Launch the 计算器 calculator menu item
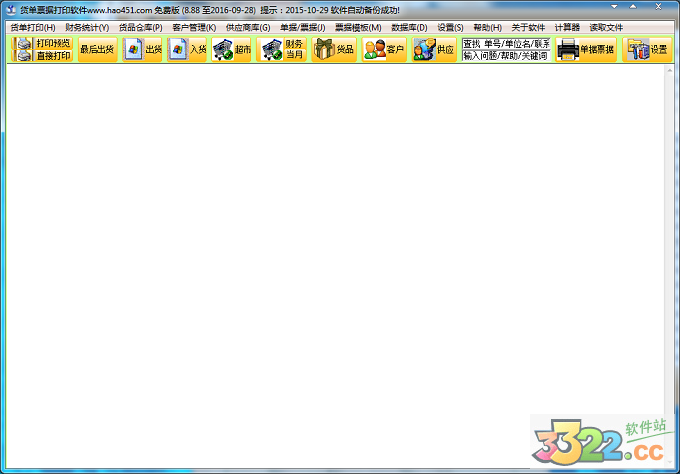 coord(567,27)
